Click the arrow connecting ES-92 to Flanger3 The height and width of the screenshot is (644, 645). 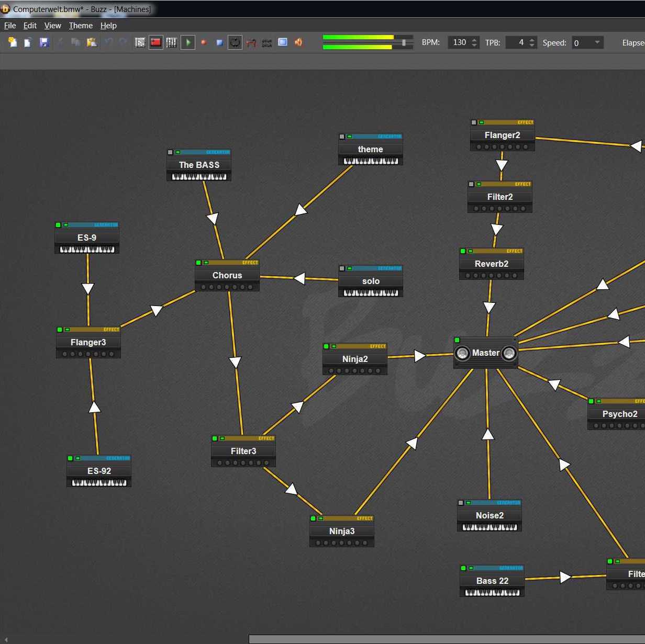click(94, 406)
